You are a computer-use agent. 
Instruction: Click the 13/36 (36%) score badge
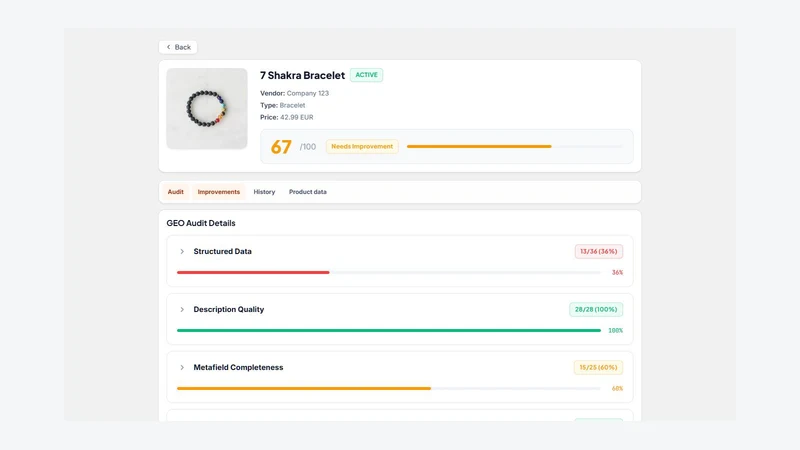coord(598,252)
